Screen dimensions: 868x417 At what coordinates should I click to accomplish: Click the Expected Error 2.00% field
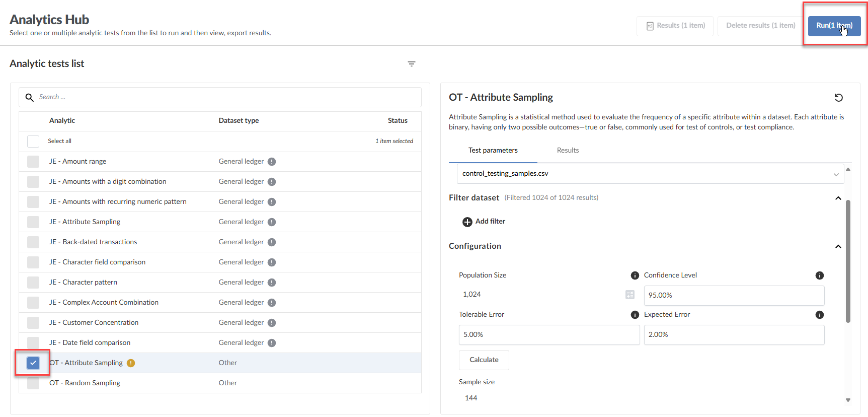point(734,335)
